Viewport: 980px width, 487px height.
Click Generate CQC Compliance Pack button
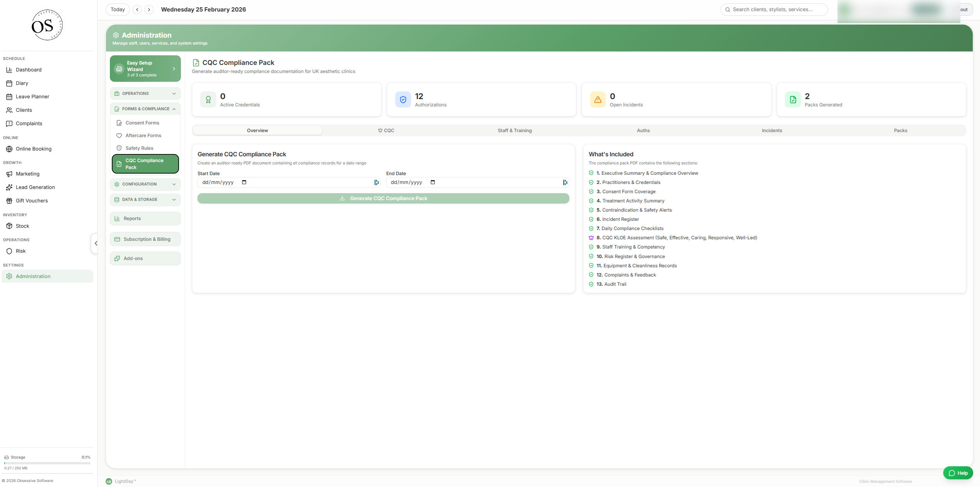click(x=383, y=199)
